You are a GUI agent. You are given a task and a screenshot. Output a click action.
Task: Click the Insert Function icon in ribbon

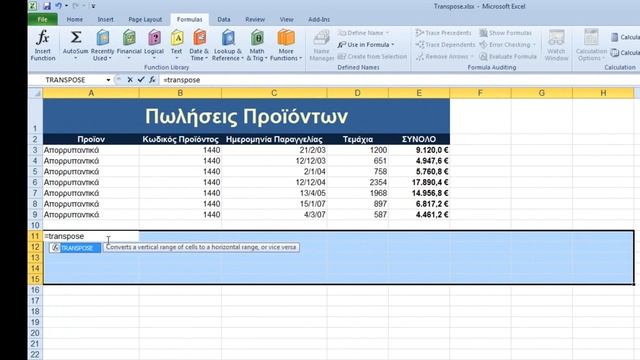tap(43, 45)
